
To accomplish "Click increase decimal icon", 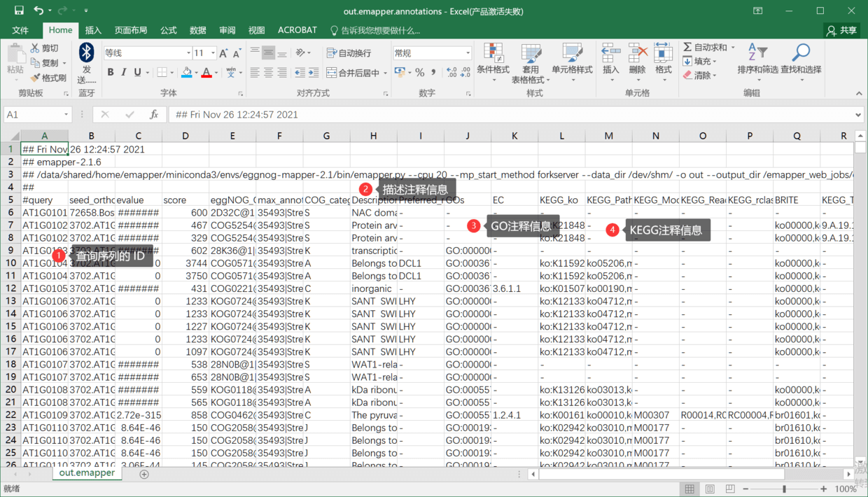I will point(451,72).
